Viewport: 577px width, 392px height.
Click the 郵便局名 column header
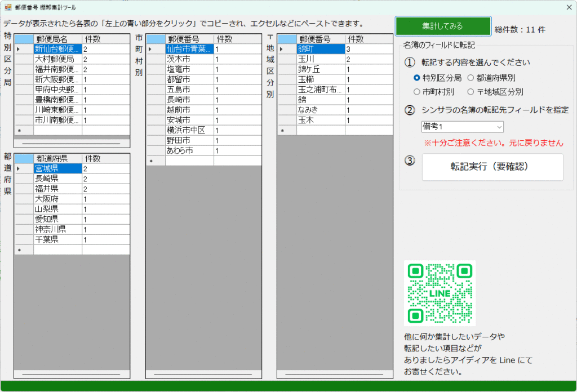(57, 39)
